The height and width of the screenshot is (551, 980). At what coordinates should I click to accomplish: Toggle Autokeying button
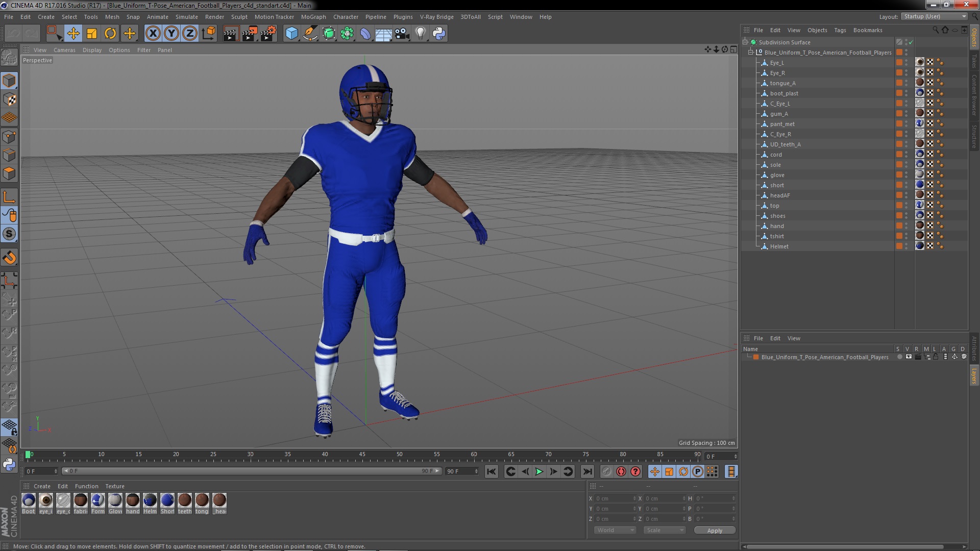click(621, 472)
